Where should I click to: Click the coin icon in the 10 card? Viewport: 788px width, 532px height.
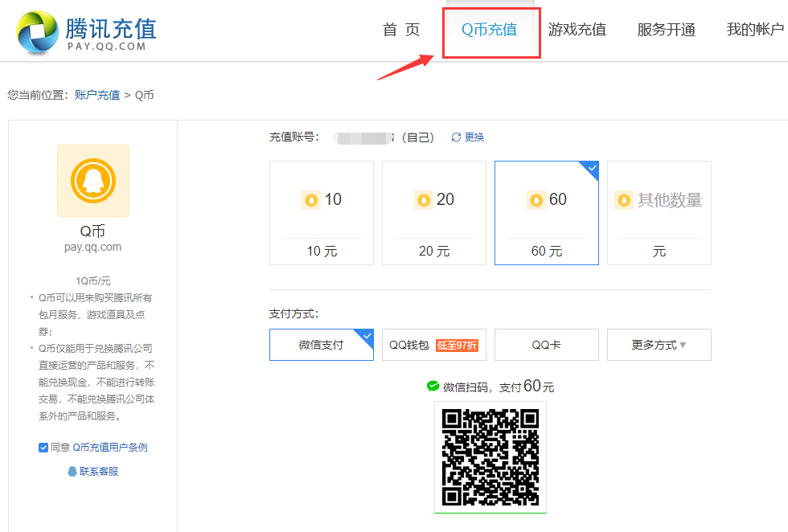click(x=311, y=200)
